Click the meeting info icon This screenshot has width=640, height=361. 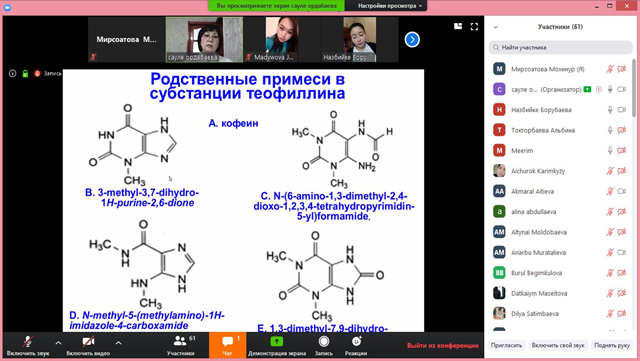click(13, 74)
